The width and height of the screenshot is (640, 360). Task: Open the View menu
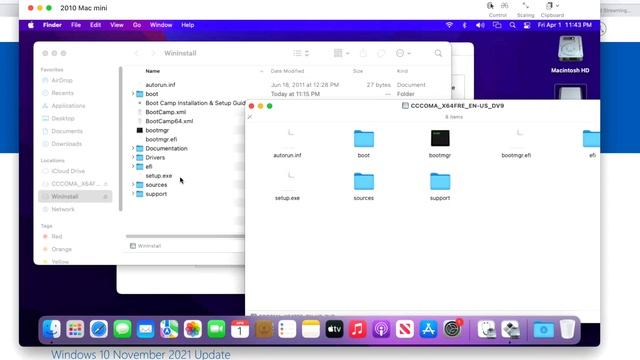coord(117,25)
